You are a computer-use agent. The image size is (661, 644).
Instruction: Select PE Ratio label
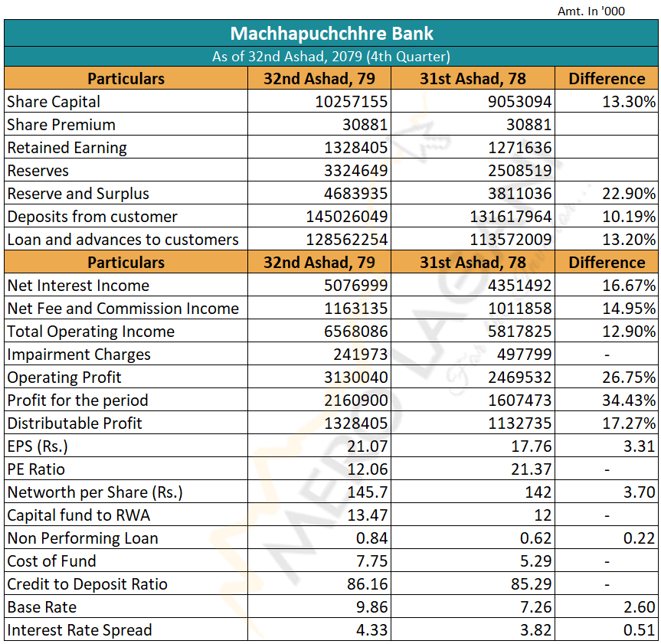(36, 469)
